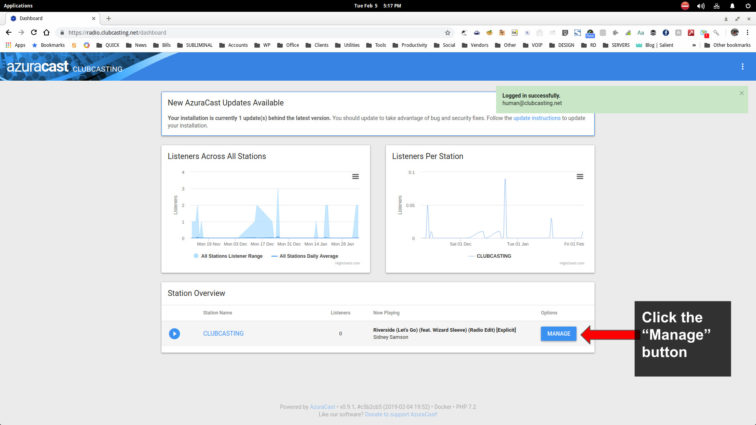Click the Listeners column header
The width and height of the screenshot is (756, 425).
340,313
